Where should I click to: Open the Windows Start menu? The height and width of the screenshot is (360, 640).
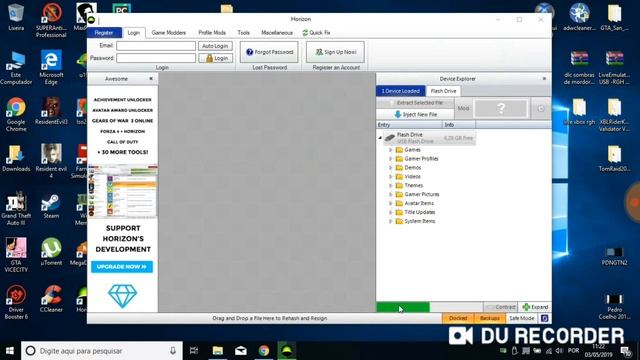click(10, 351)
